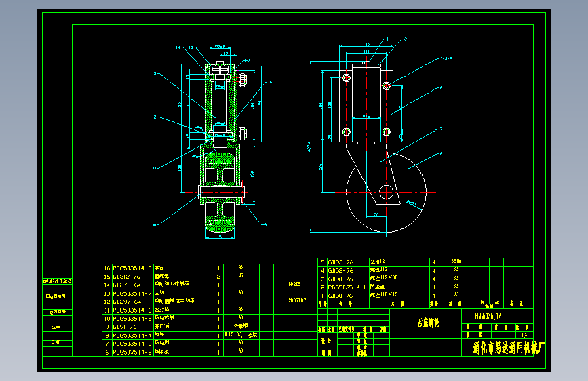The width and height of the screenshot is (588, 381).
Task: Select the GB812-76 standard cell
Action: coord(126,277)
